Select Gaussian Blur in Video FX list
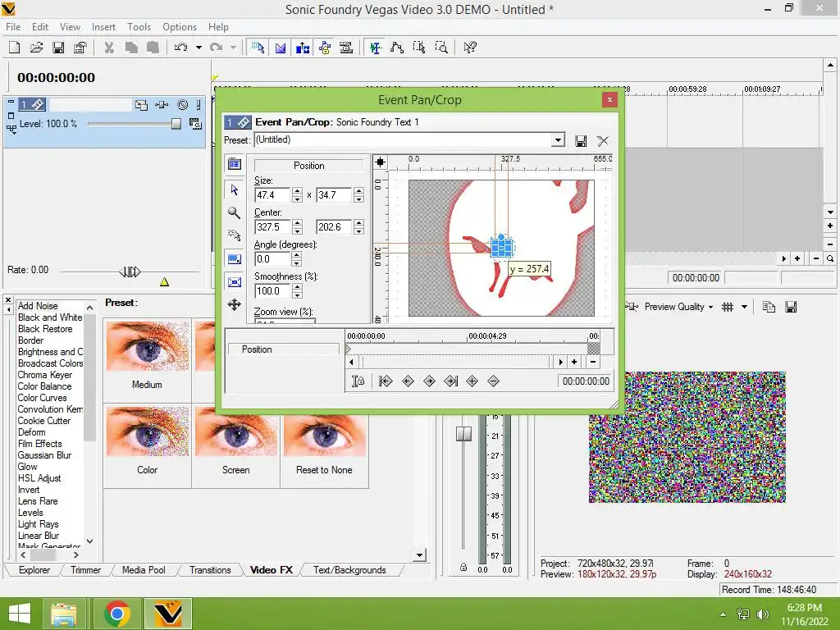This screenshot has width=840, height=630. [44, 455]
